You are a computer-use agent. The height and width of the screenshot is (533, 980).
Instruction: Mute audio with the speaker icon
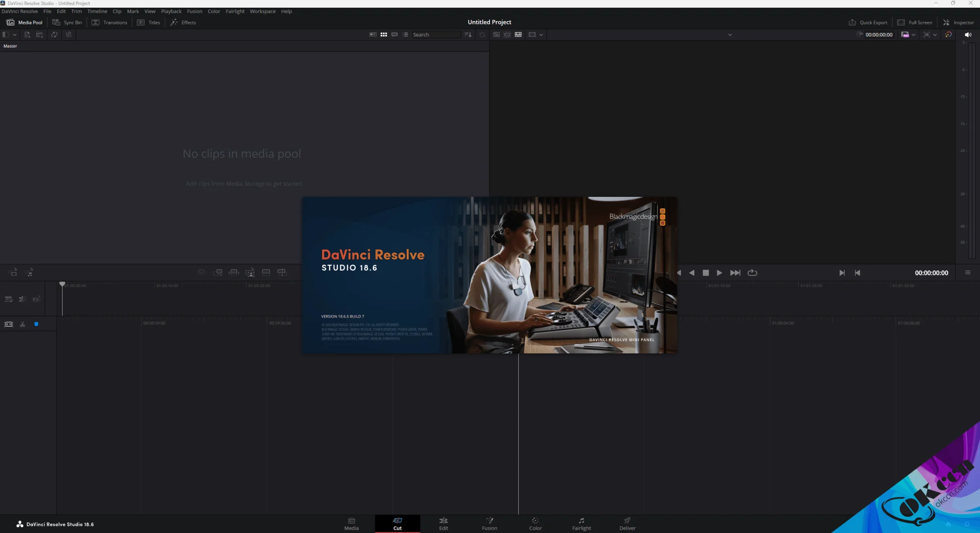(x=968, y=34)
